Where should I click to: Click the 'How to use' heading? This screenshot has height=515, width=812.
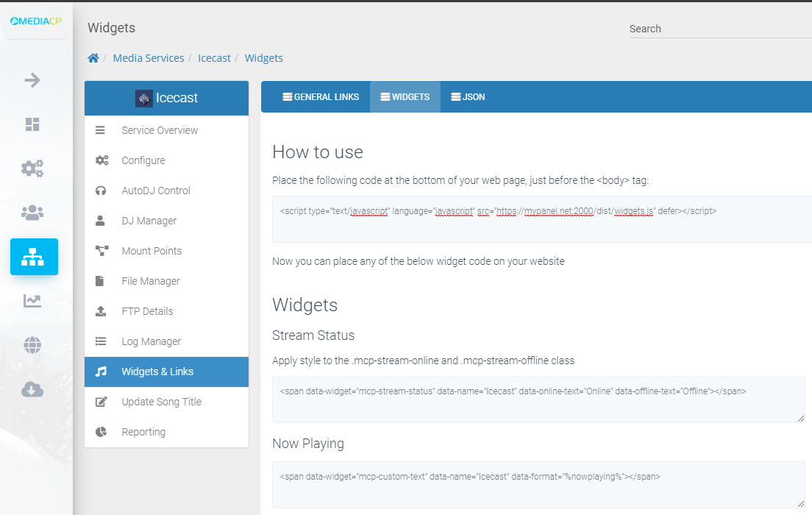(x=318, y=152)
